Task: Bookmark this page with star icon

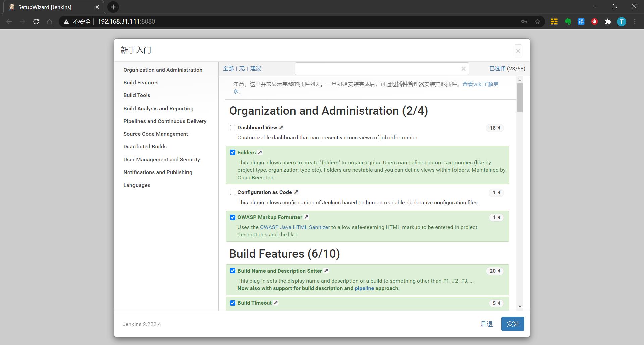Action: 537,22
